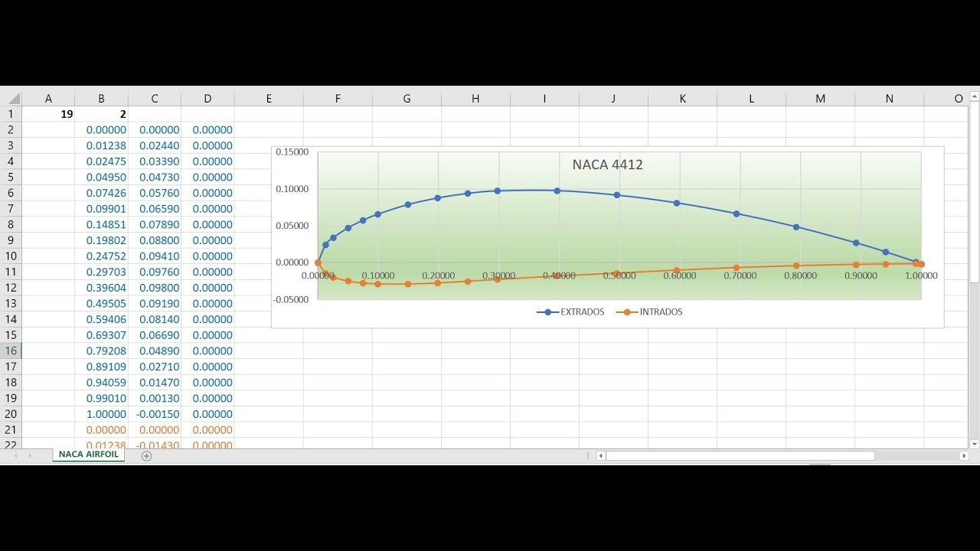The image size is (980, 551).
Task: Select cell with value 0.94059
Action: click(101, 383)
